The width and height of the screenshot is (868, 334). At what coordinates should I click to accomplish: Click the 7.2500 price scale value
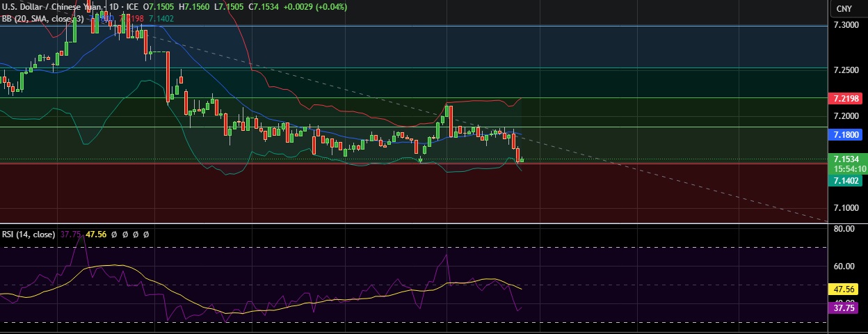[x=846, y=71]
